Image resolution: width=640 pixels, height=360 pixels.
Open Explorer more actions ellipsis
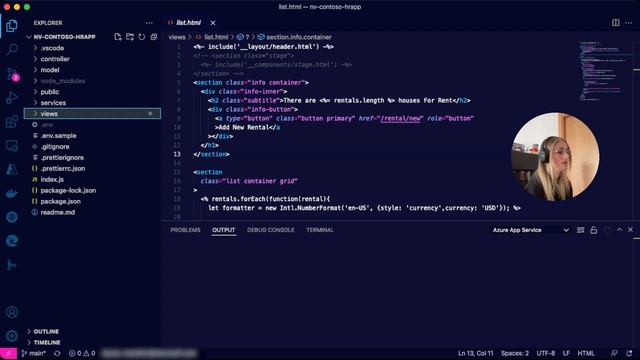(x=149, y=23)
